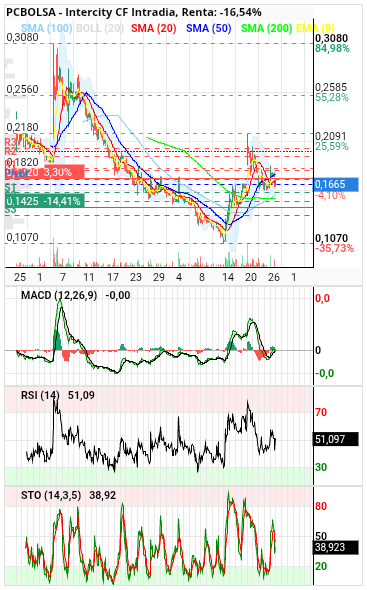Click the green 0,1425 -14,41% price tag
The height and width of the screenshot is (590, 367).
coord(45,201)
